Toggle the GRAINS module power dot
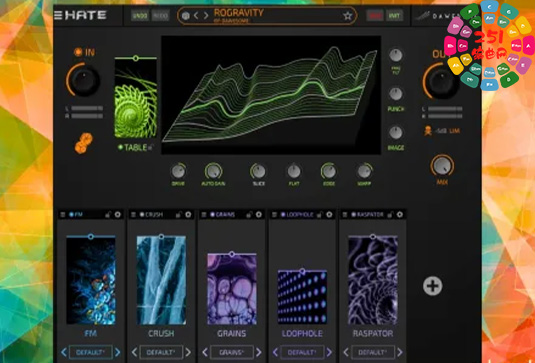535x363 pixels. 213,215
